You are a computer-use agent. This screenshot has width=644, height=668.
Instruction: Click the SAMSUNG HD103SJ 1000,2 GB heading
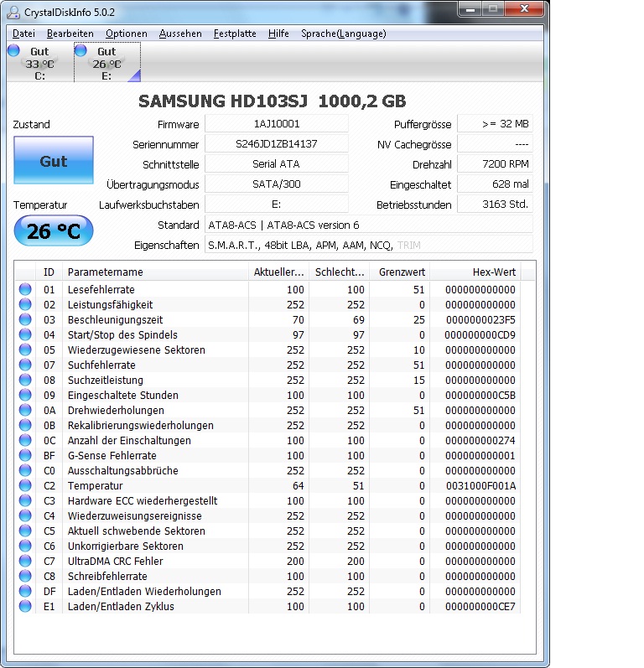(x=273, y=101)
